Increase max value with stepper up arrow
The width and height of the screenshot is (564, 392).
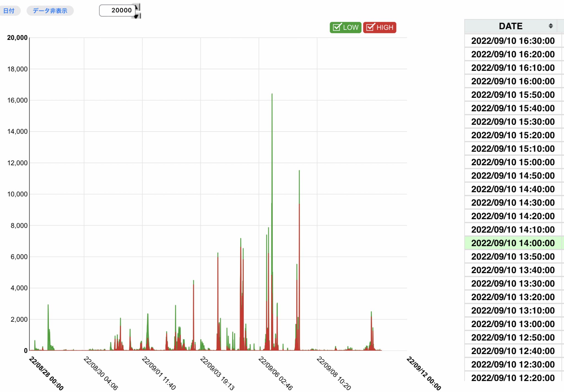point(138,7)
